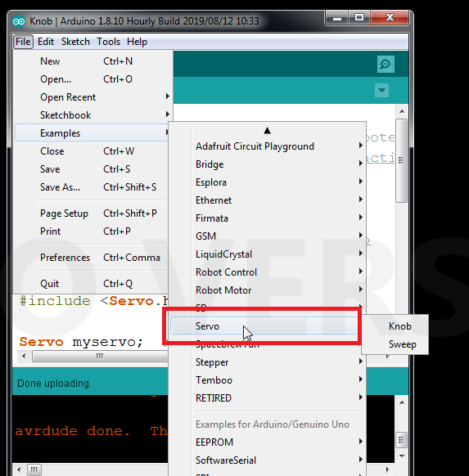
Task: Click the scroll-up triangle in examples list
Action: click(x=267, y=131)
